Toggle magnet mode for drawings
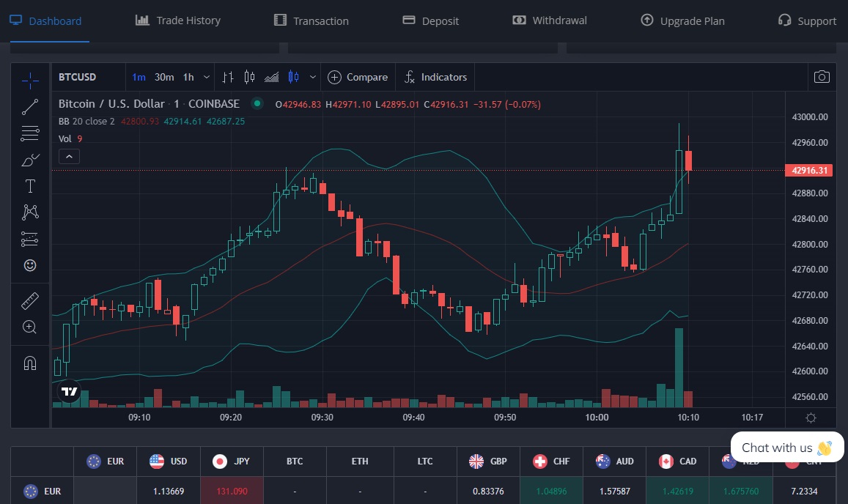The width and height of the screenshot is (848, 504). [x=30, y=363]
